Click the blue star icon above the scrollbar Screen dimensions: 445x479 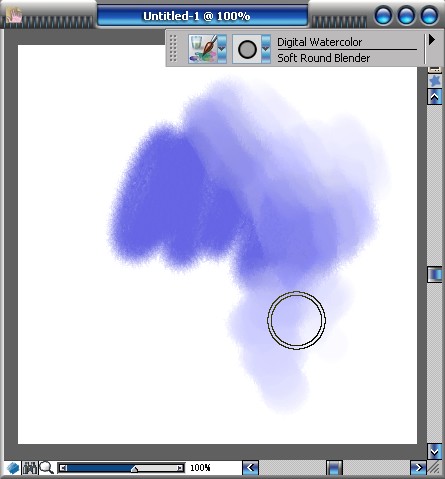click(x=435, y=81)
